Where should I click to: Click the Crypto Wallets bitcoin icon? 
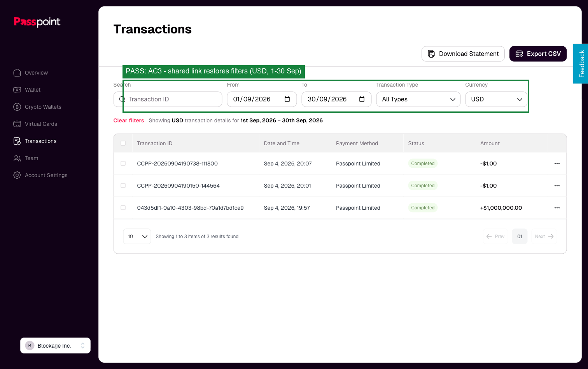point(17,107)
